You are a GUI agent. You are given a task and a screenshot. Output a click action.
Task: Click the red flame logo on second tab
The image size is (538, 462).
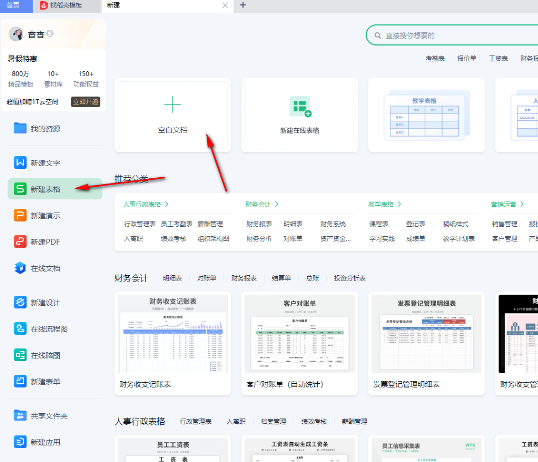44,5
